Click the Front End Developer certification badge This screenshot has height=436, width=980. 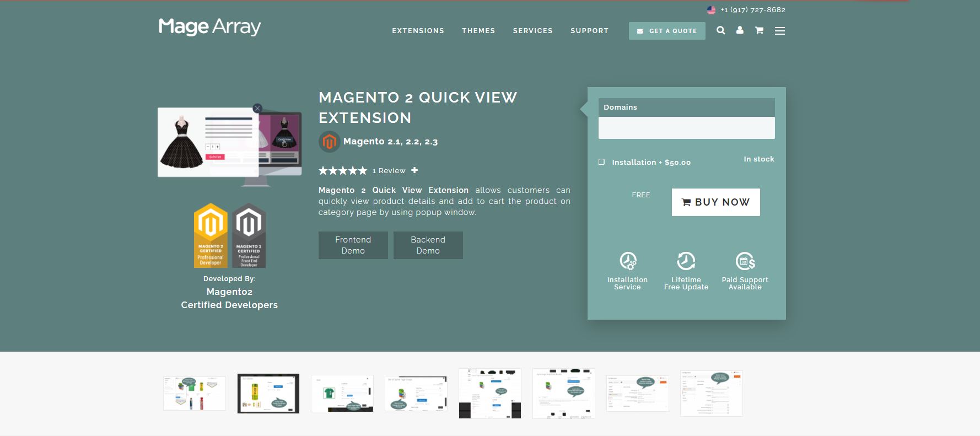coord(249,235)
